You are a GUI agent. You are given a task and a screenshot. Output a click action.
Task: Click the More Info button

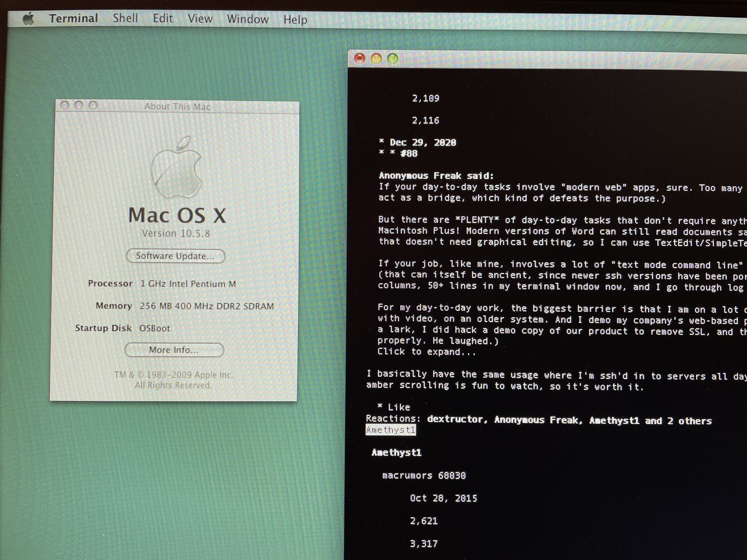174,350
